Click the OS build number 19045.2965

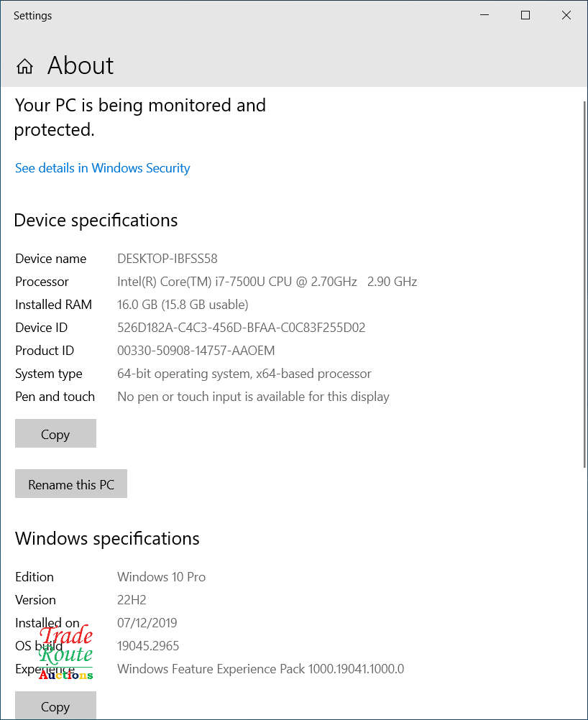148,645
